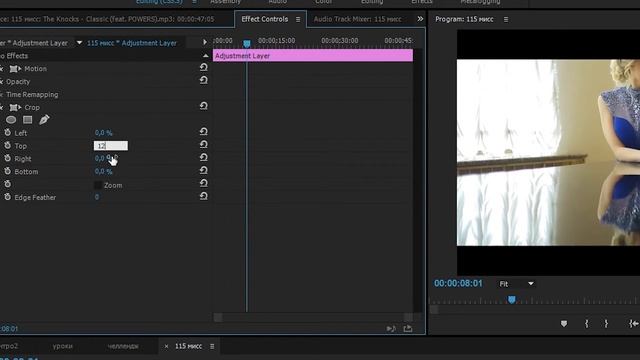
Task: Click the Bottom value 0,0 %
Action: click(103, 171)
